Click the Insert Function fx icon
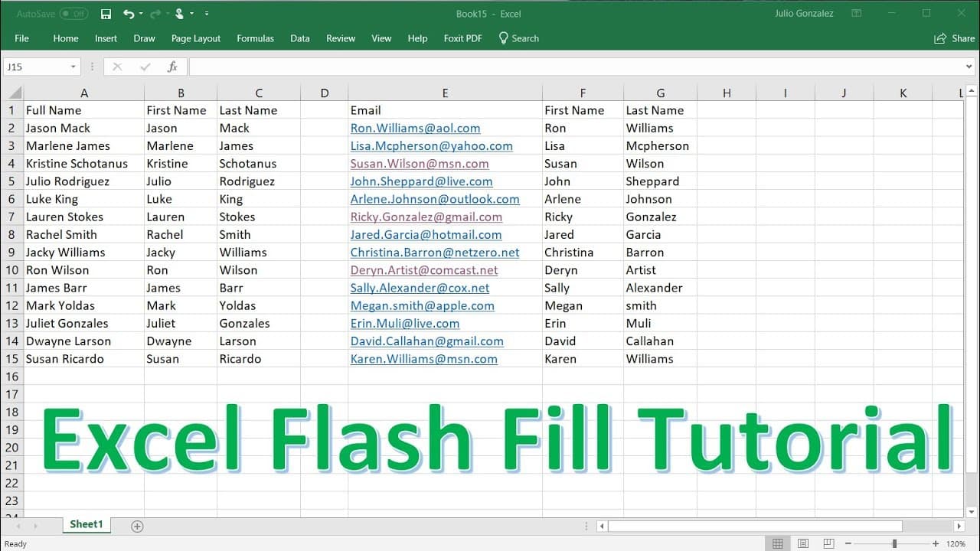The width and height of the screenshot is (980, 551). (x=173, y=67)
